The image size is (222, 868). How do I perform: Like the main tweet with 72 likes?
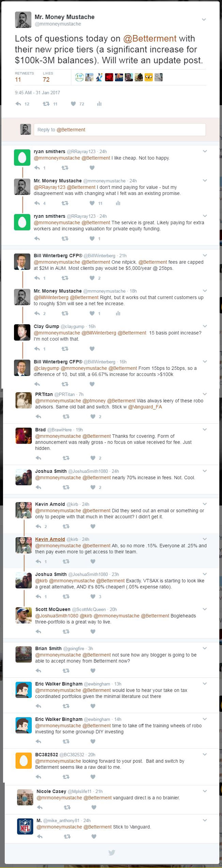pyautogui.click(x=73, y=104)
